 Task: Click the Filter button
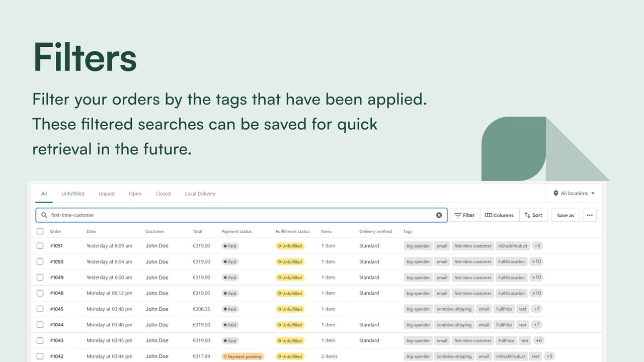click(x=464, y=215)
